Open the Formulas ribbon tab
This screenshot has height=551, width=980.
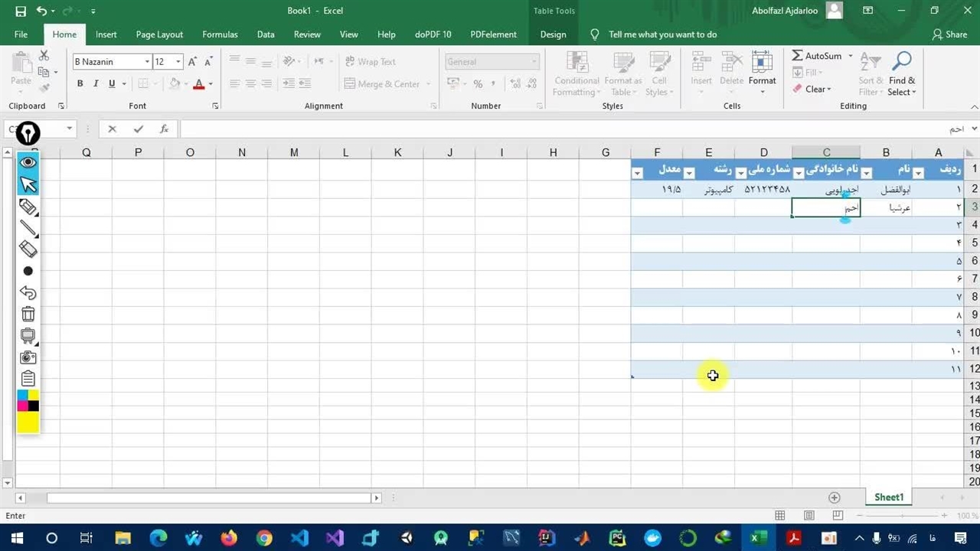(x=220, y=34)
